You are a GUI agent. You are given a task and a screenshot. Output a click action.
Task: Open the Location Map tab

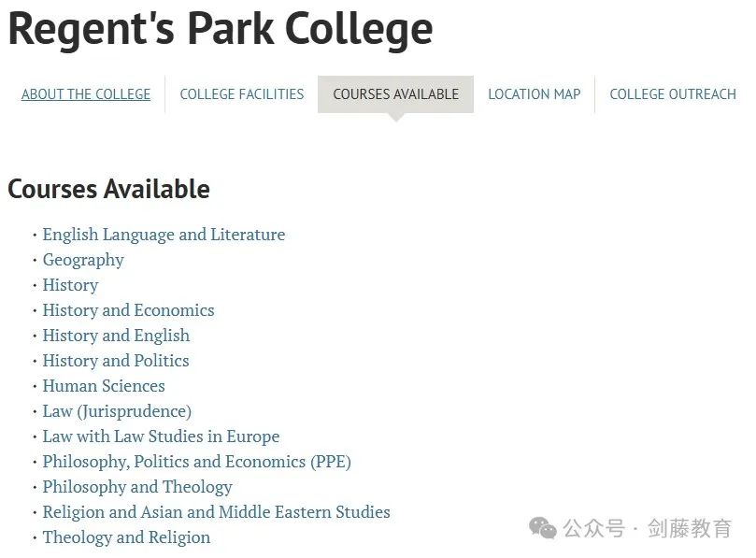point(535,94)
